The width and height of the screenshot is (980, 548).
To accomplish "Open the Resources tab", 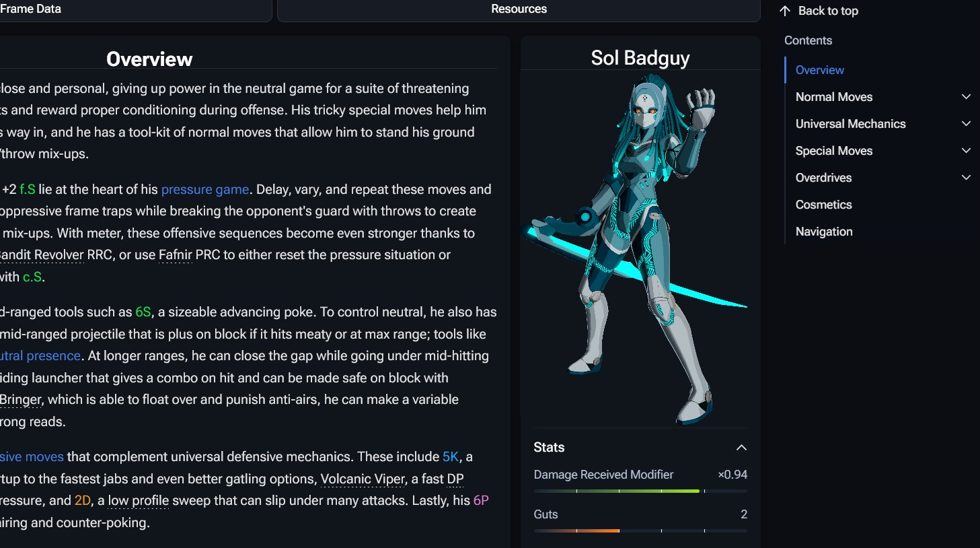I will (519, 9).
